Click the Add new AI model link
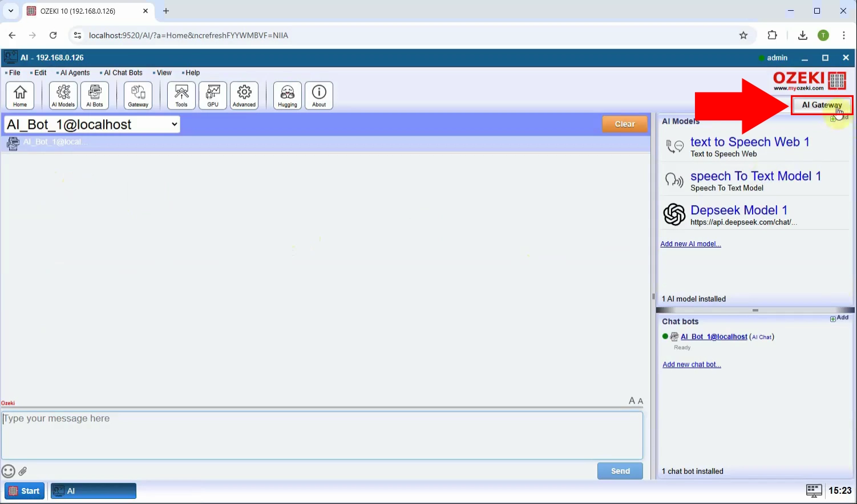Viewport: 857px width, 504px height. [690, 244]
